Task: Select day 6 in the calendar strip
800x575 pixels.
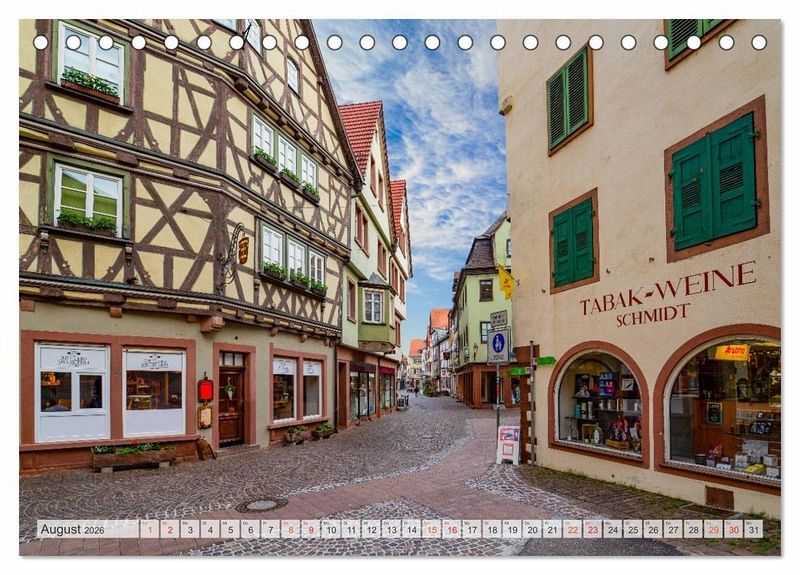Action: (x=251, y=529)
